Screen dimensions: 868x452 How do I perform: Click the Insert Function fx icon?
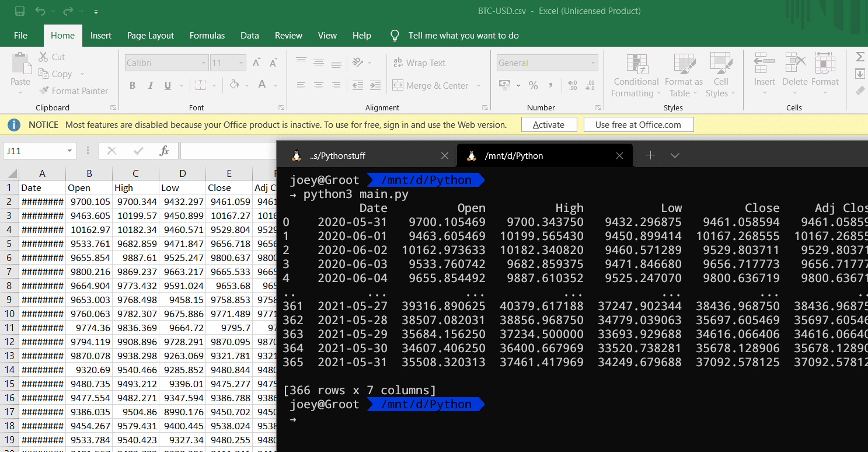click(164, 151)
